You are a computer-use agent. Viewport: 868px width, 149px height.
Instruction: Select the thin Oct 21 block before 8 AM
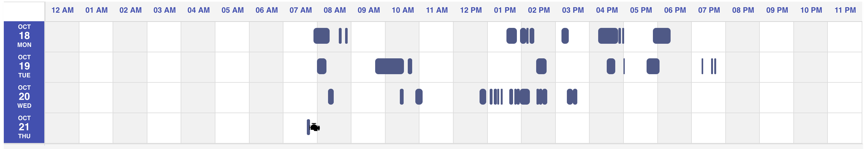coord(308,127)
